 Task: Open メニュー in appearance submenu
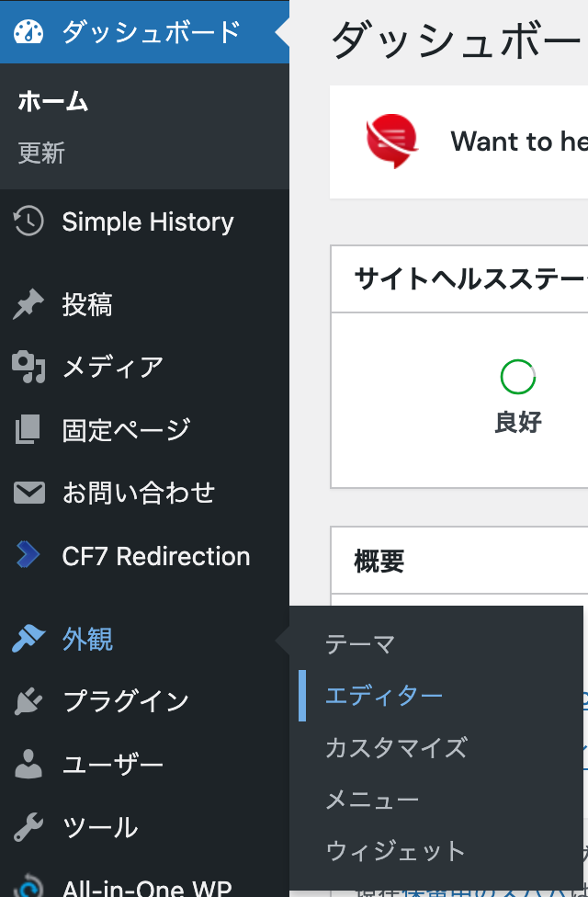[372, 800]
